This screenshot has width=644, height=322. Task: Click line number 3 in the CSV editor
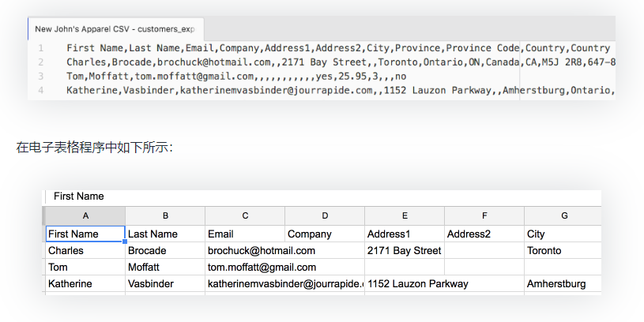(40, 77)
